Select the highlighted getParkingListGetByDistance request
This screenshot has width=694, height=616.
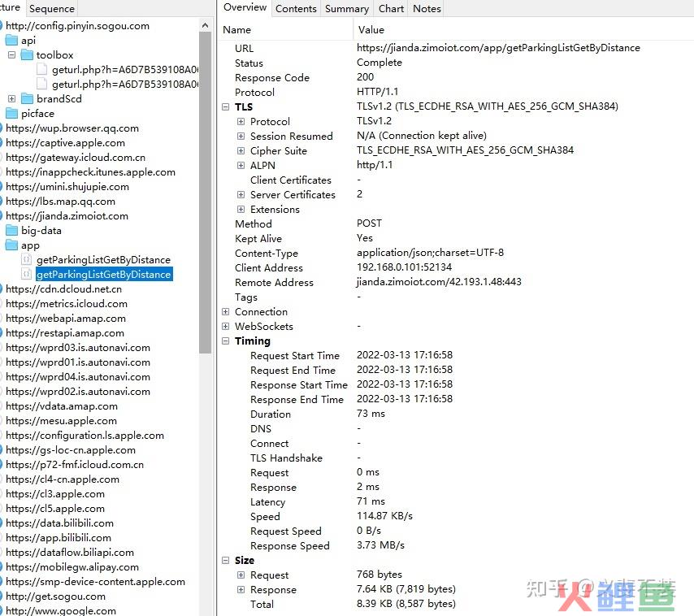point(103,275)
